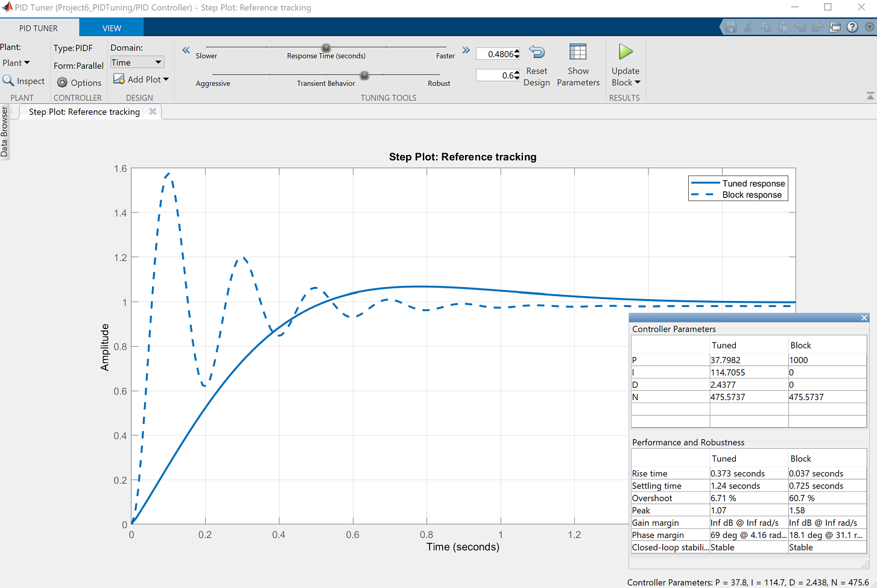Click the Amplitude y-axis label

tap(105, 347)
